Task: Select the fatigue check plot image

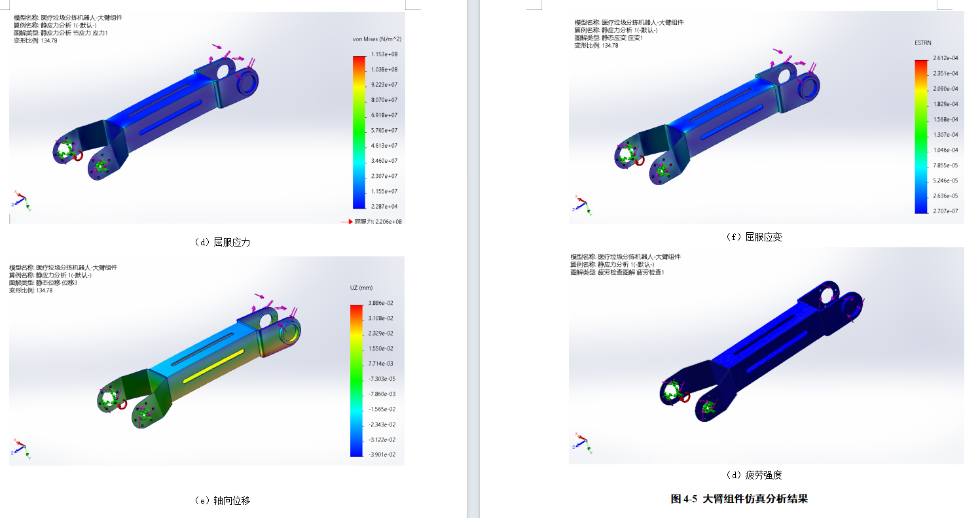Action: 766,356
